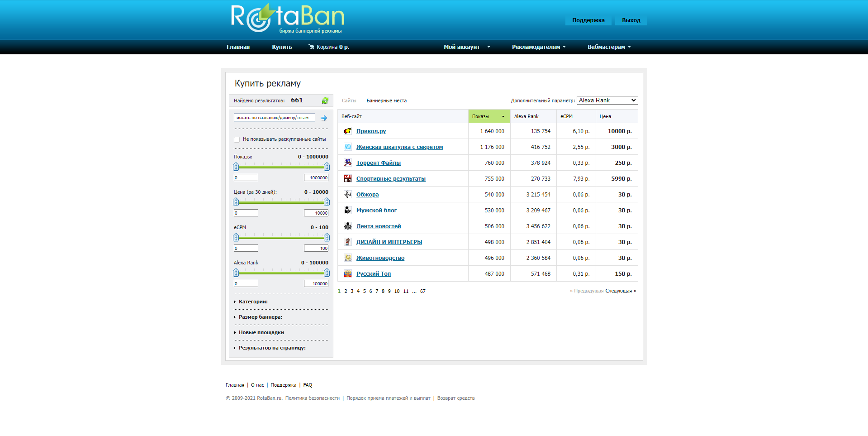This screenshot has width=868, height=436.
Task: Click the eCPM slider right handle
Action: point(327,237)
